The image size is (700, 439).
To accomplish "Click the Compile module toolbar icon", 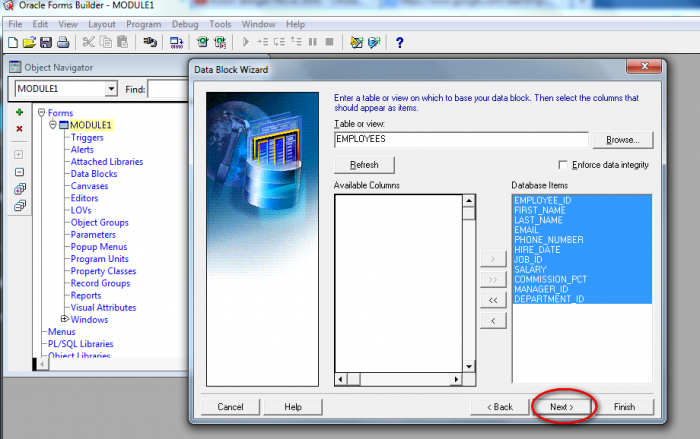I will click(177, 42).
